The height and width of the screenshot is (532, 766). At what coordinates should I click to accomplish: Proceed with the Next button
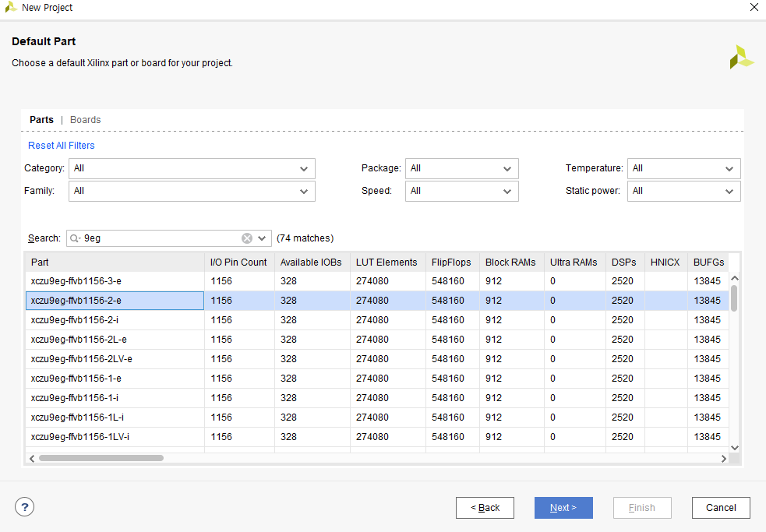click(x=563, y=508)
